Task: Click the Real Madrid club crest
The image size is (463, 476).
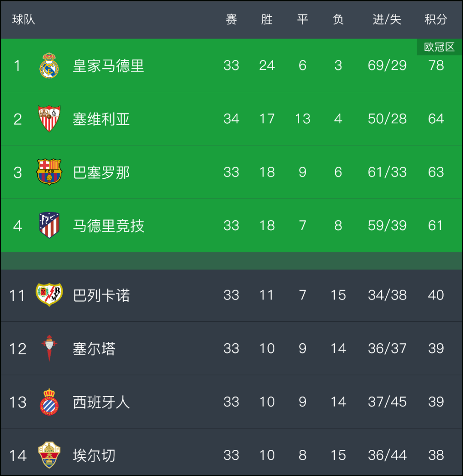Action: click(49, 65)
